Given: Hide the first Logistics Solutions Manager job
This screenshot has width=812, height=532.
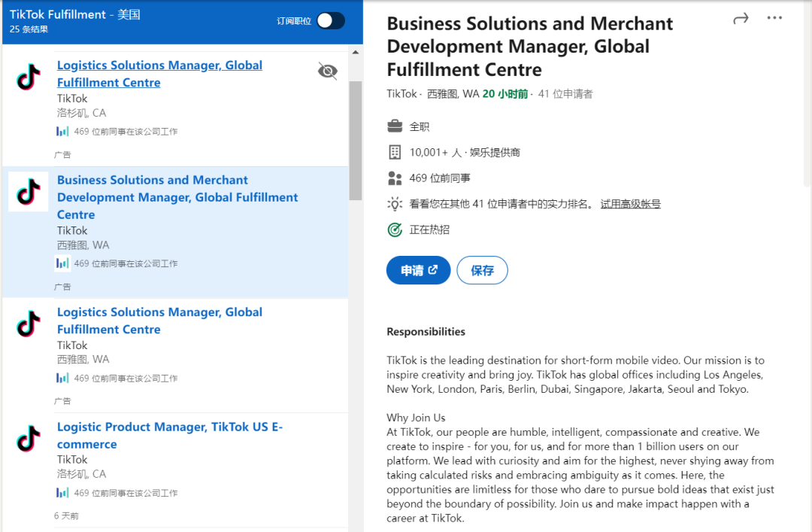Looking at the screenshot, I should [328, 71].
